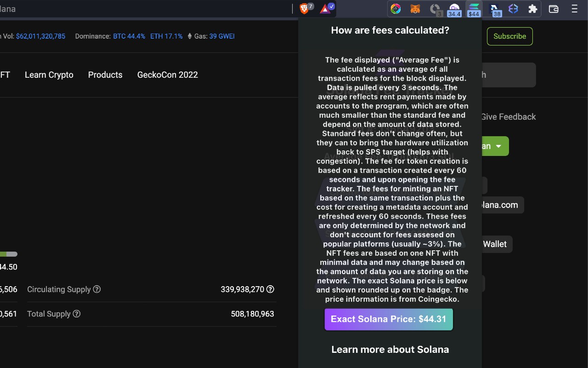
Task: Open the Learn more about Solana link
Action: point(390,349)
